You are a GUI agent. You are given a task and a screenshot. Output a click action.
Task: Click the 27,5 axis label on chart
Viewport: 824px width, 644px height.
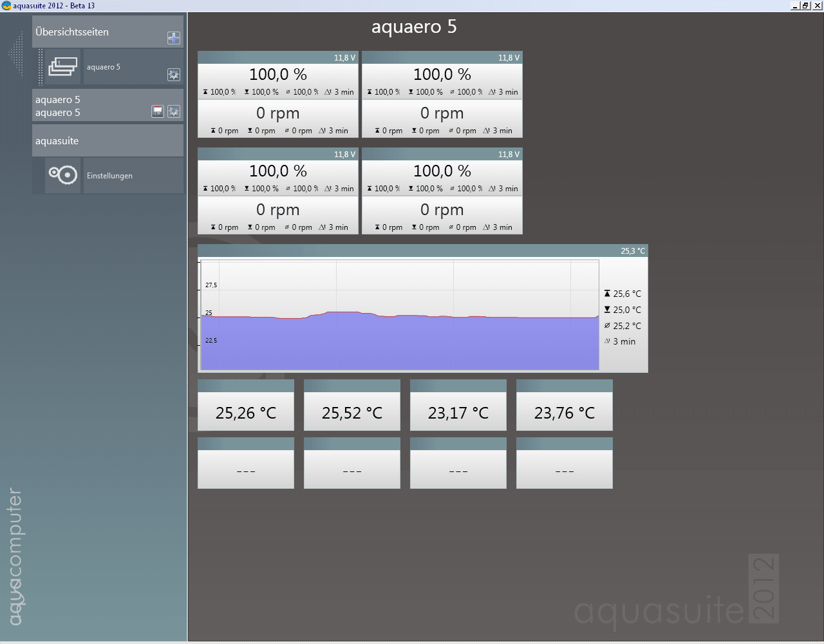click(211, 285)
